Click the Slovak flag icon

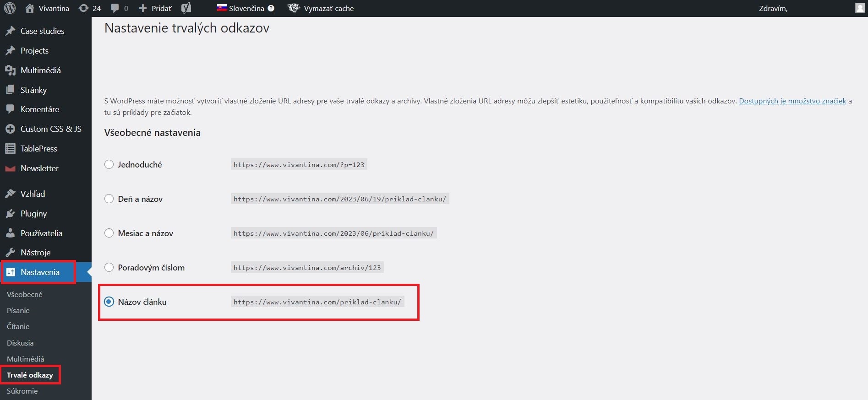222,8
